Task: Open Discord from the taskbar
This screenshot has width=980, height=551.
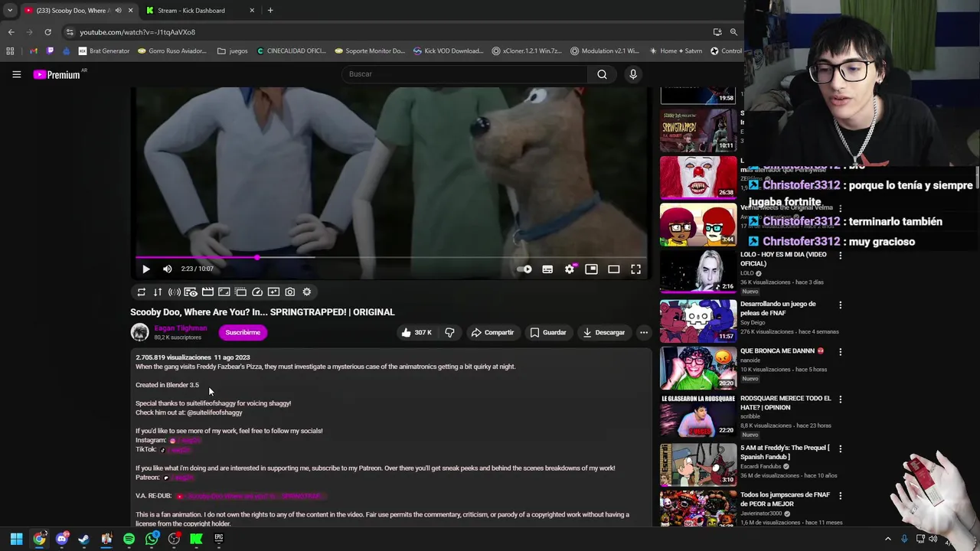Action: click(61, 539)
